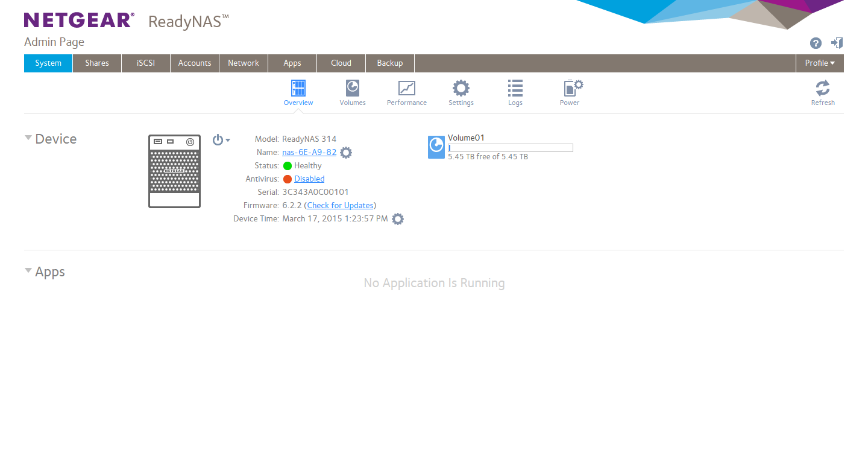Image resolution: width=868 pixels, height=470 pixels.
Task: Switch to the Shares tab
Action: click(x=97, y=63)
